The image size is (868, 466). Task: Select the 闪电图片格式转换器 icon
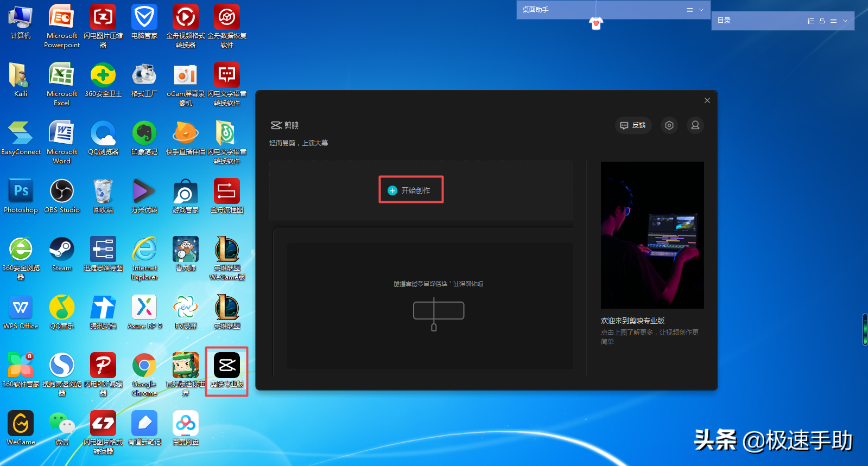point(103,432)
